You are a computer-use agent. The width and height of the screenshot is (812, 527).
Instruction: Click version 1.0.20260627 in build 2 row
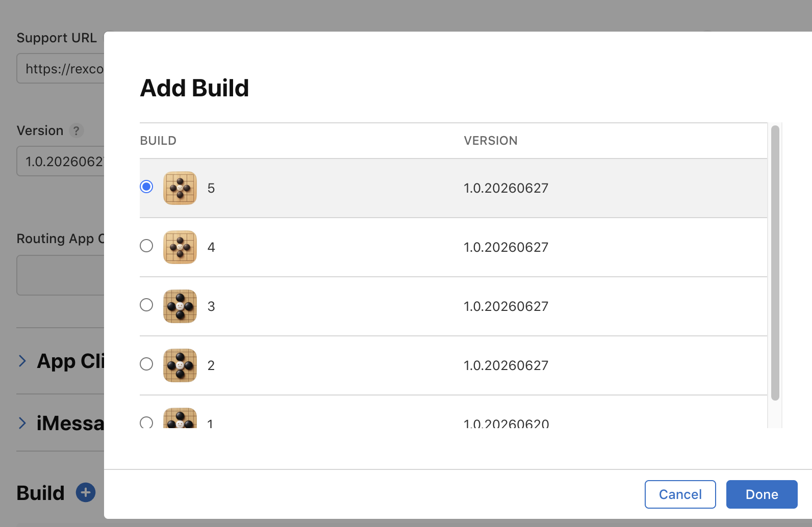(506, 365)
